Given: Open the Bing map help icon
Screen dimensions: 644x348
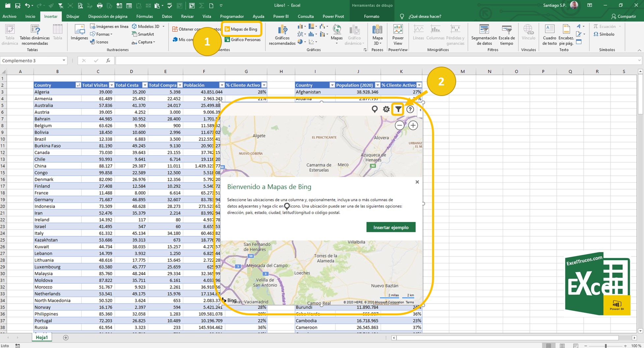Looking at the screenshot, I should click(x=410, y=109).
